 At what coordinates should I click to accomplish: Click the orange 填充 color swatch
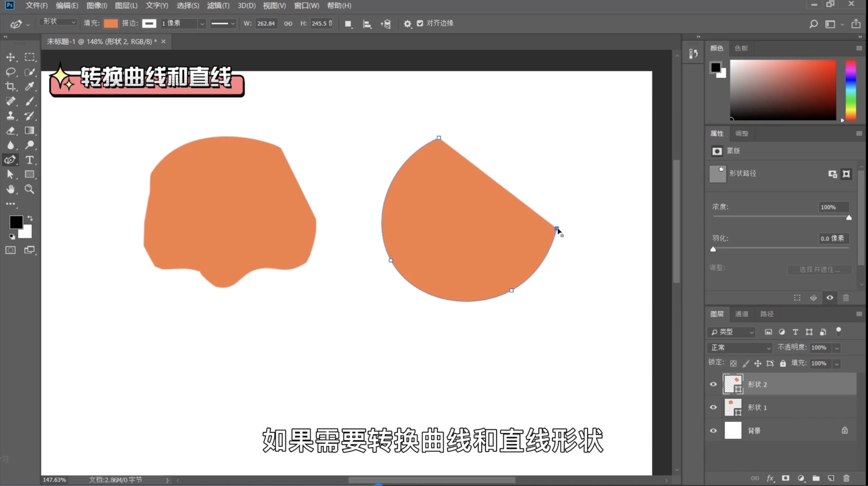click(x=111, y=23)
